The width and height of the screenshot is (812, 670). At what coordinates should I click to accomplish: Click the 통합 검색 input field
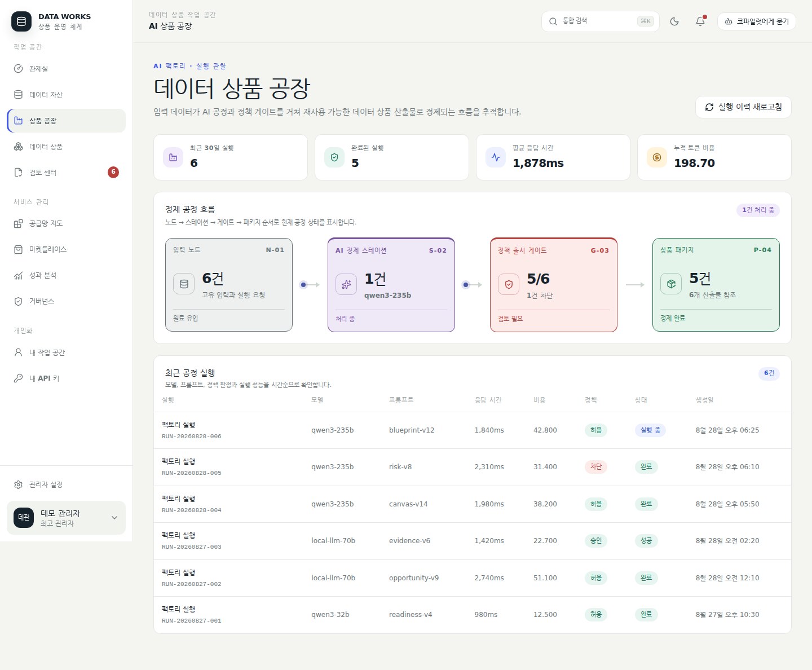pyautogui.click(x=601, y=21)
